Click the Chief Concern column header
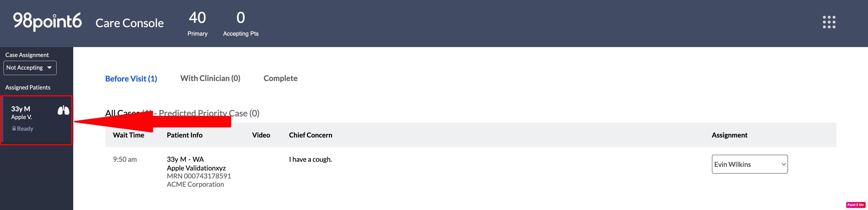Image resolution: width=868 pixels, height=210 pixels. pyautogui.click(x=311, y=135)
